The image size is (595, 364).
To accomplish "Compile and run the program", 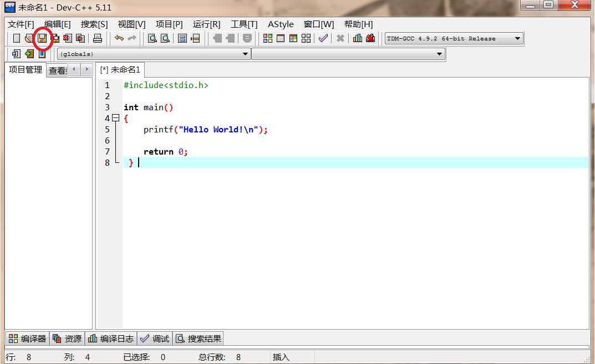I will [x=293, y=38].
